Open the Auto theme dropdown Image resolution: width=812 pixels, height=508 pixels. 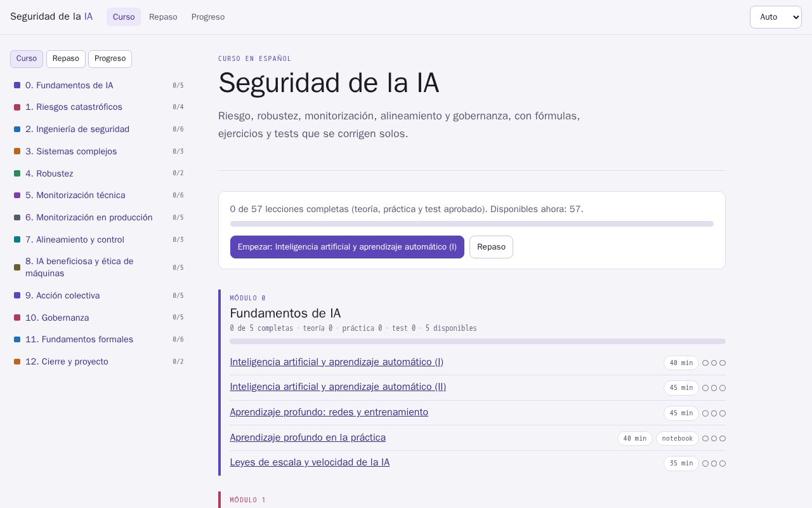[775, 17]
